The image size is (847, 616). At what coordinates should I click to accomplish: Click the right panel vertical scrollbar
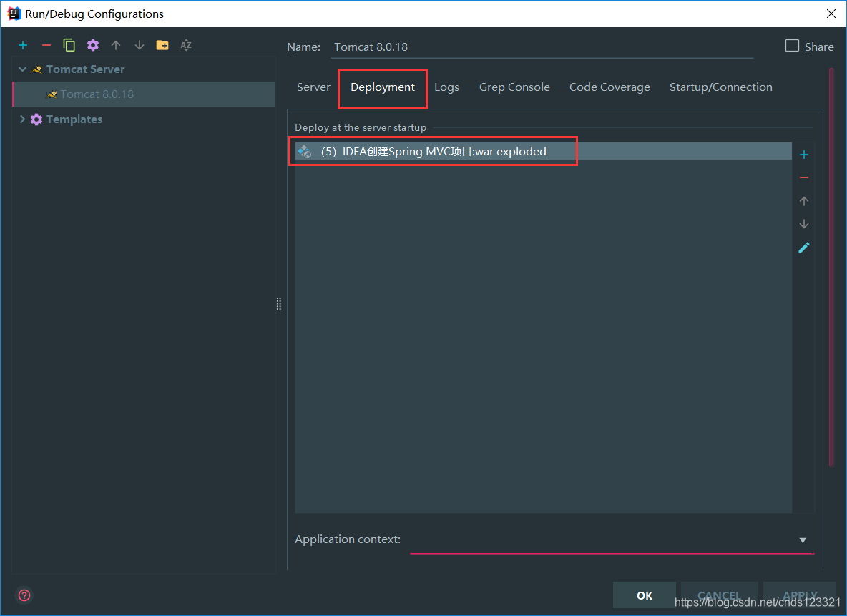click(x=831, y=267)
